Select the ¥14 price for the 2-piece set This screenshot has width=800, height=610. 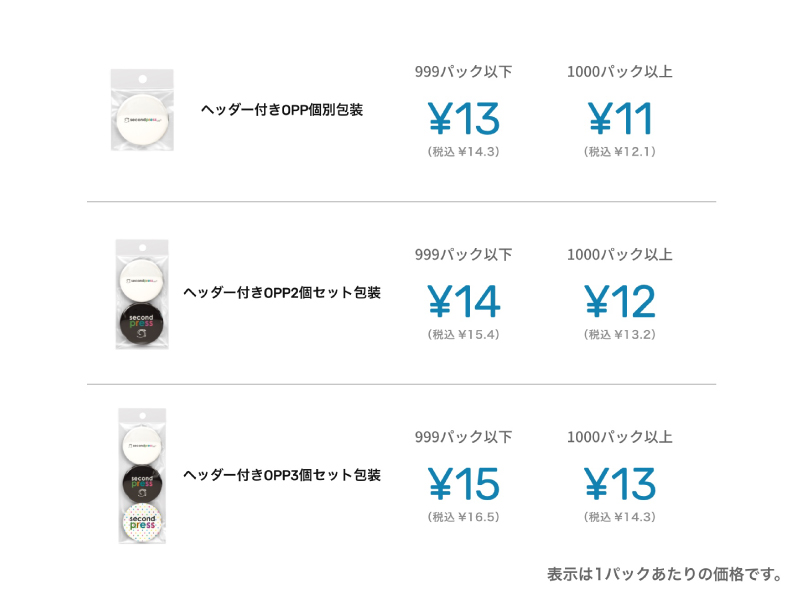point(463,302)
